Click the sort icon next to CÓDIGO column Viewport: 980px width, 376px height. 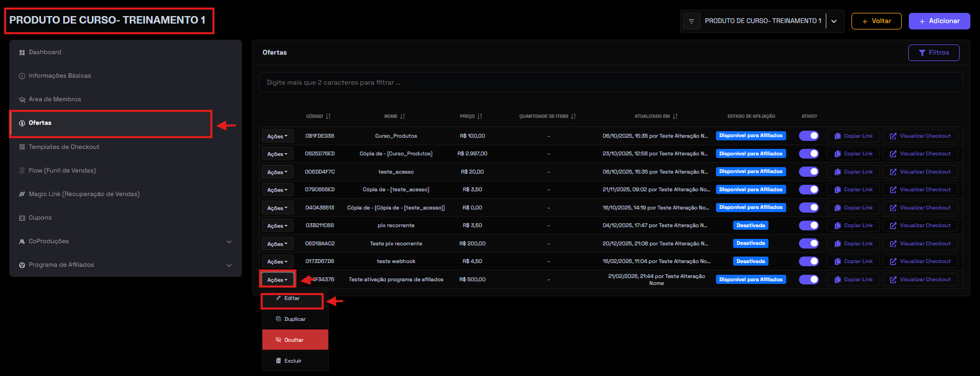pyautogui.click(x=328, y=116)
